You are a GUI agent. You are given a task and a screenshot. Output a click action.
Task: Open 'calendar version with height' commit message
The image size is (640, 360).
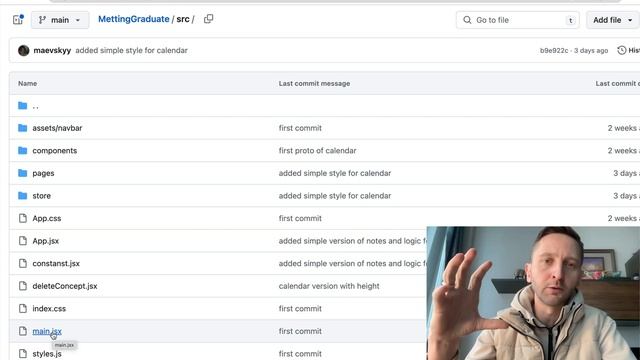click(x=329, y=286)
